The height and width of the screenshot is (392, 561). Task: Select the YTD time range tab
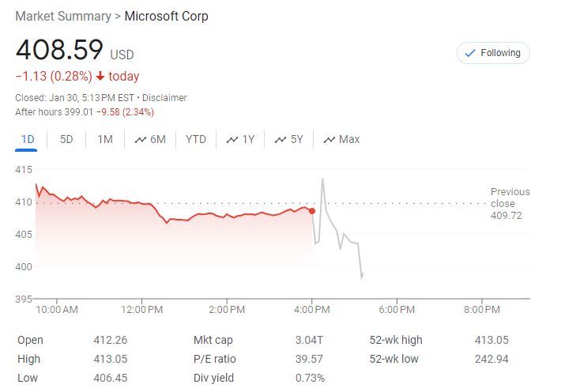196,140
